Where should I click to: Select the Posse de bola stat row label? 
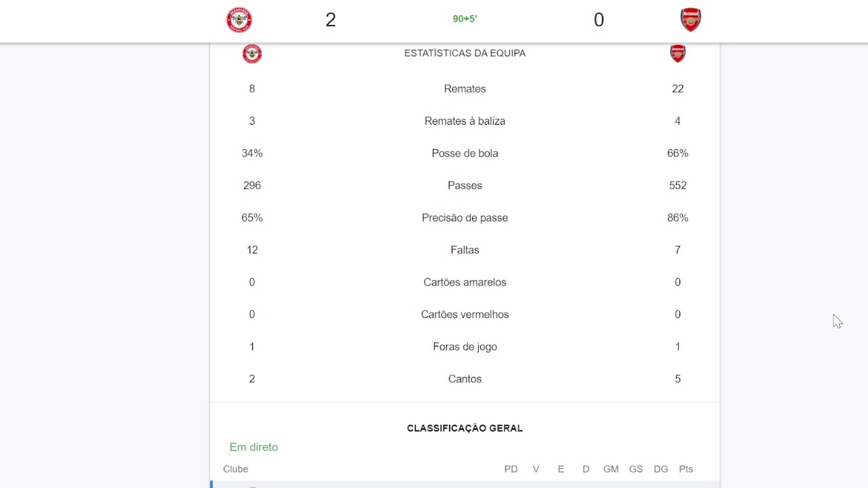click(465, 153)
